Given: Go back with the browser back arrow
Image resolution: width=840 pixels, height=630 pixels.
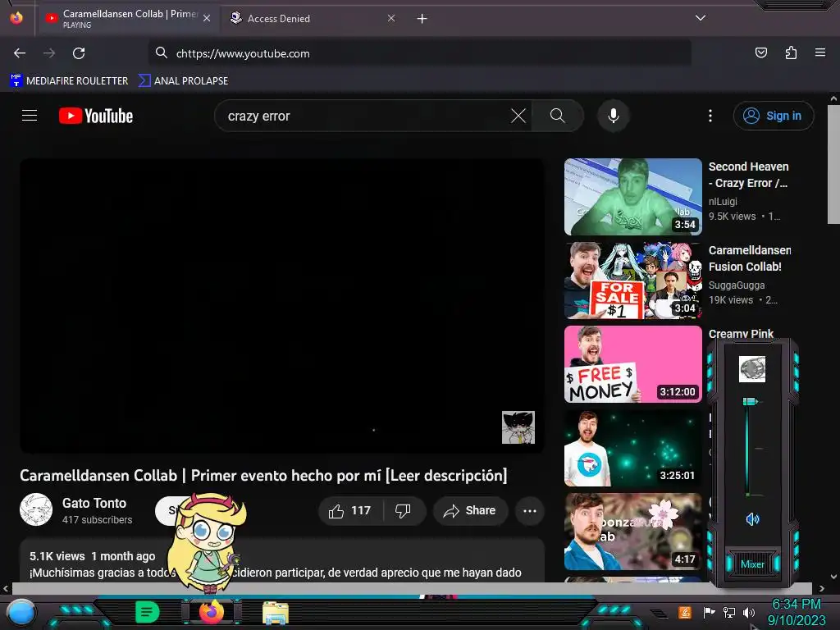Looking at the screenshot, I should (20, 53).
